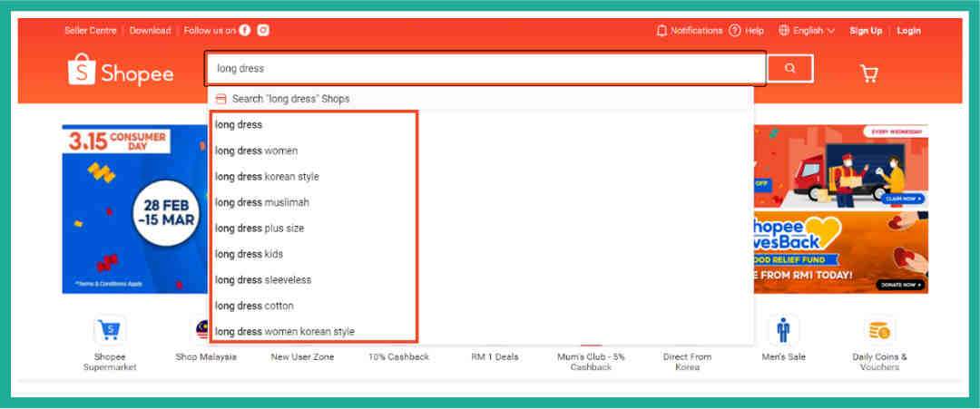
Task: Click the search magnifier button
Action: click(x=790, y=69)
